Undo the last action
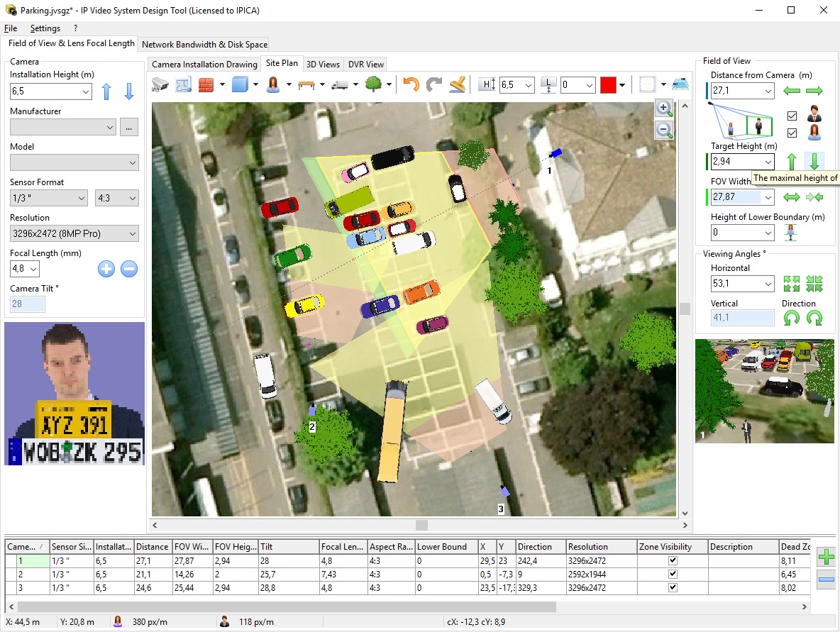 [410, 84]
